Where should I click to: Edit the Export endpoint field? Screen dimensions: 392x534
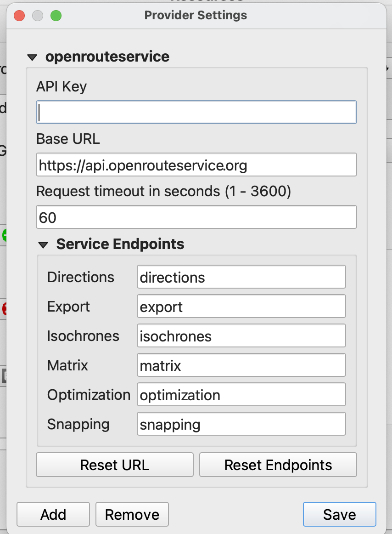(x=241, y=306)
